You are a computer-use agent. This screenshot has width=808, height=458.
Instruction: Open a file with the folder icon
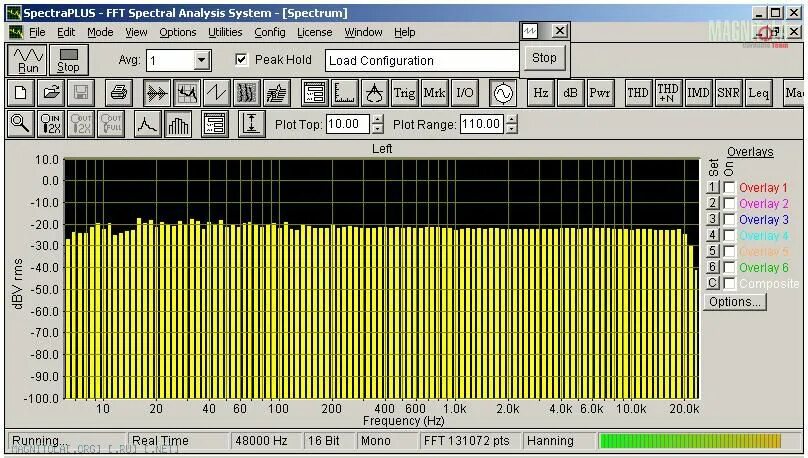(50, 93)
